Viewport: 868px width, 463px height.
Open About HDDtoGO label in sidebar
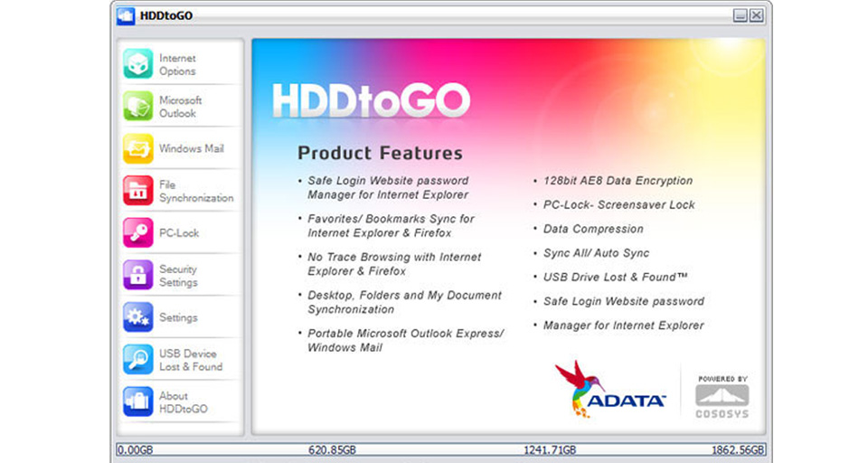pyautogui.click(x=184, y=402)
